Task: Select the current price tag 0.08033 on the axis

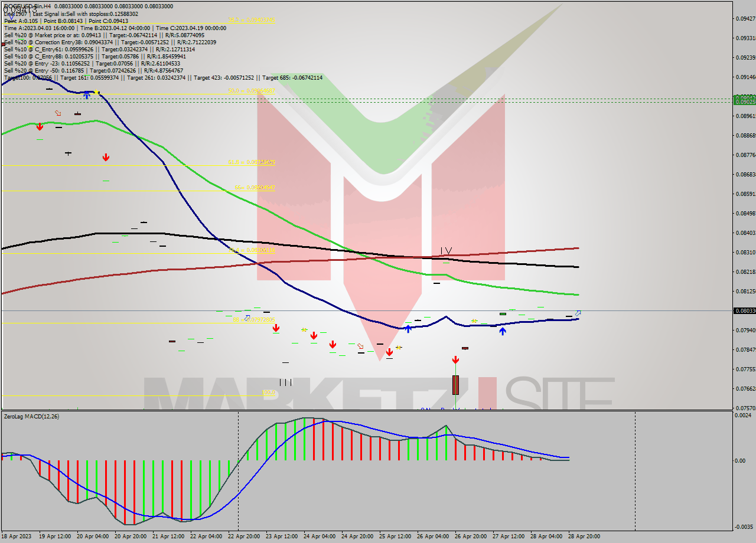Action: [744, 310]
